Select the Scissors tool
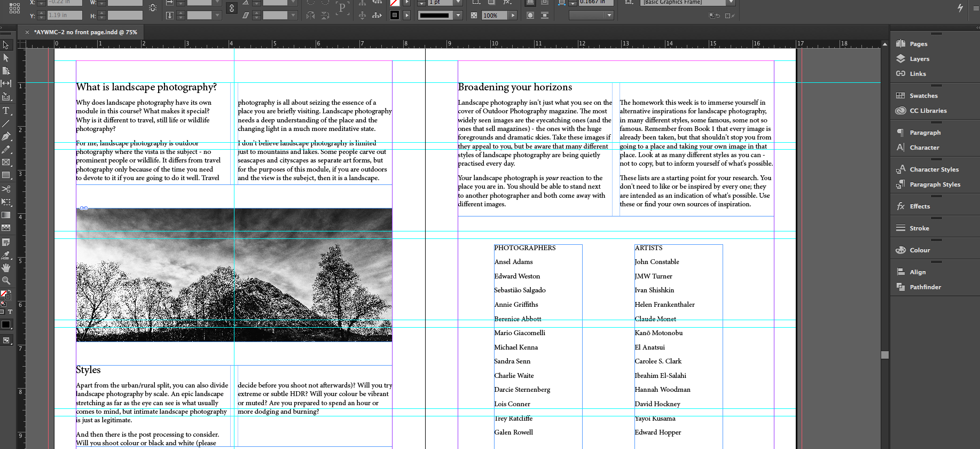Viewport: 980px width, 449px height. pos(6,189)
